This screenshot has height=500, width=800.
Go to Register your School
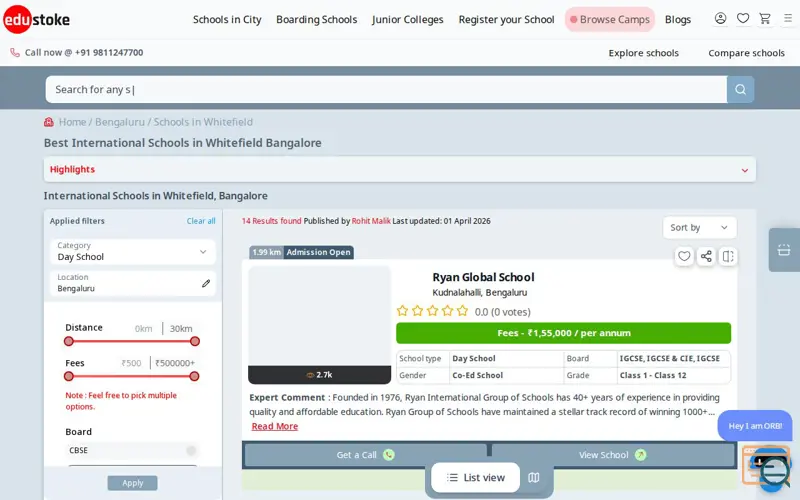click(506, 19)
